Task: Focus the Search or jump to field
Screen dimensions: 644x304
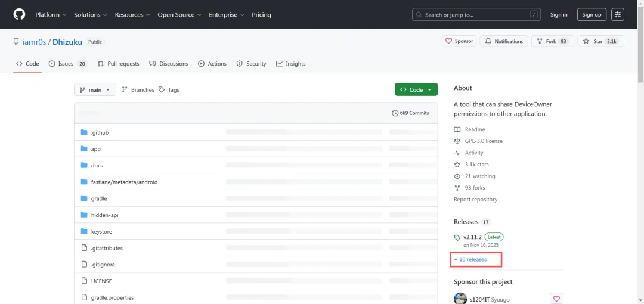Action: tap(476, 15)
